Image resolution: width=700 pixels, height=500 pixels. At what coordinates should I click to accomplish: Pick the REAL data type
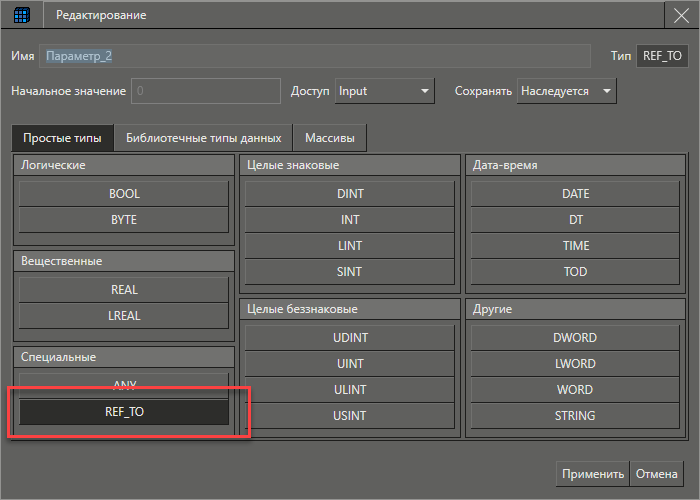[x=124, y=289]
